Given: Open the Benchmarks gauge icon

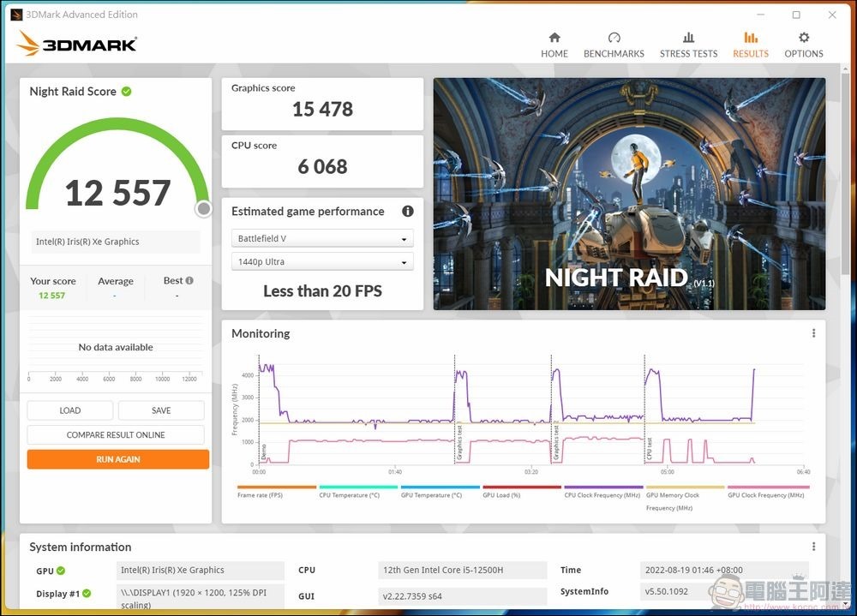Looking at the screenshot, I should tap(614, 38).
